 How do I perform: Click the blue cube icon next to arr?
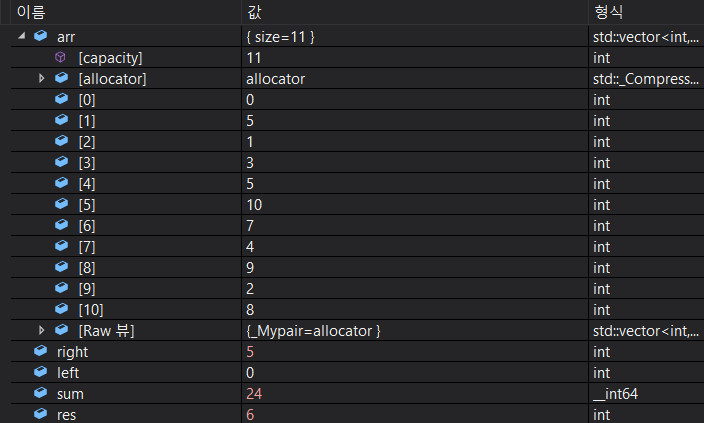[41, 37]
